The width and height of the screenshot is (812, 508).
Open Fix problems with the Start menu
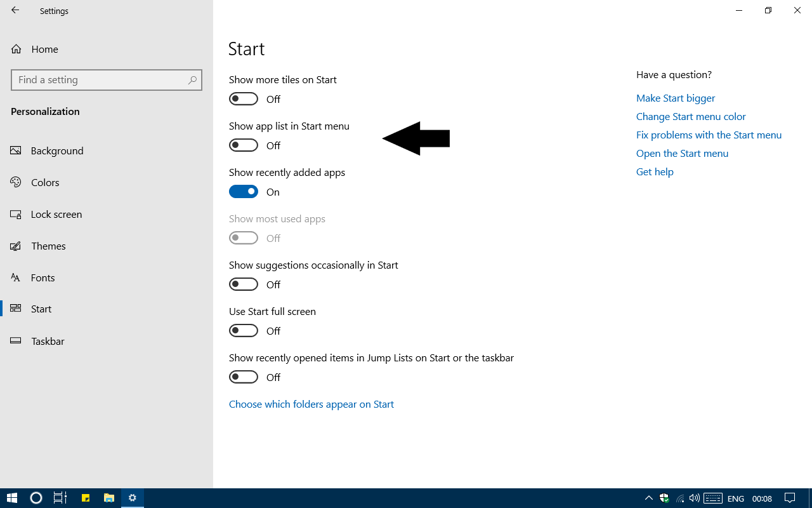pyautogui.click(x=709, y=135)
